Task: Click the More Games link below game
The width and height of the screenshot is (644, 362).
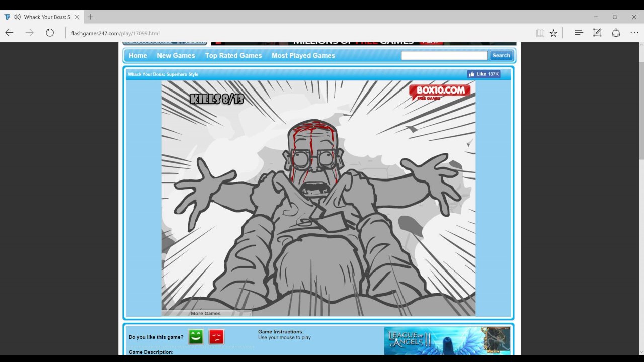Action: tap(205, 313)
